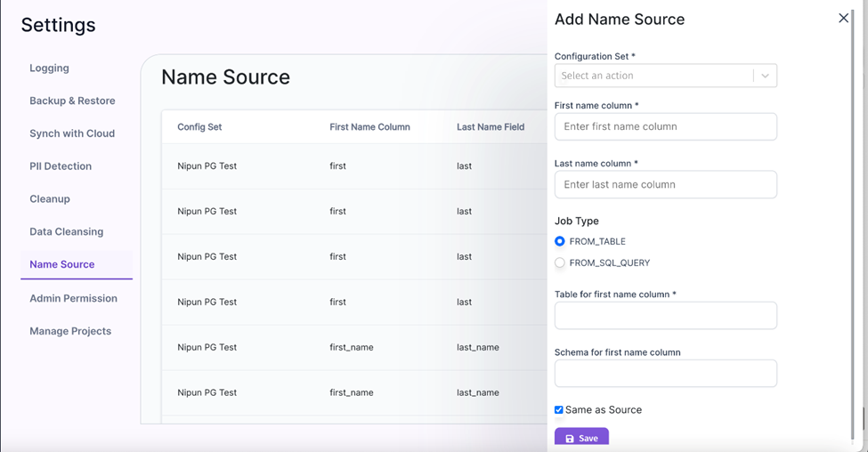Click Table for first name column field
Viewport: 868px width, 452px height.
point(665,315)
